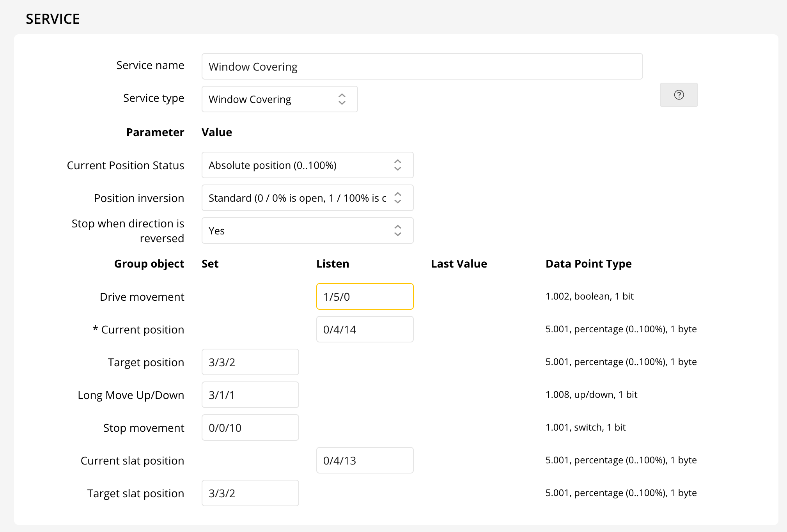Click chevron arrows on Absolute position selector
Screen dimensions: 787x532
(397, 165)
